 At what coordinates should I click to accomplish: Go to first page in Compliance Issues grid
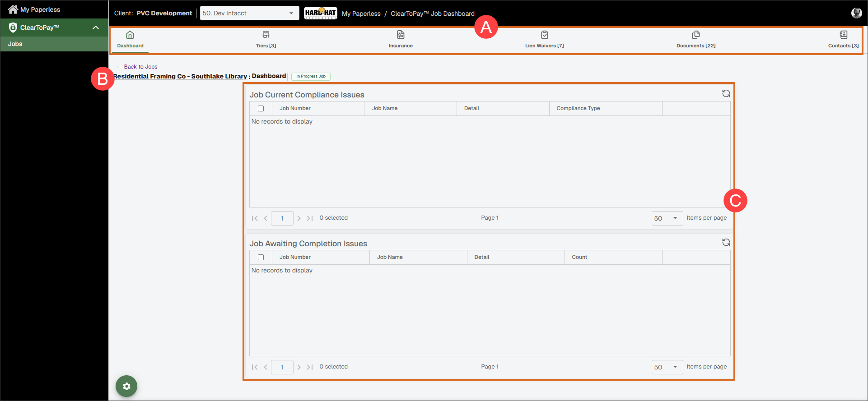pos(255,218)
